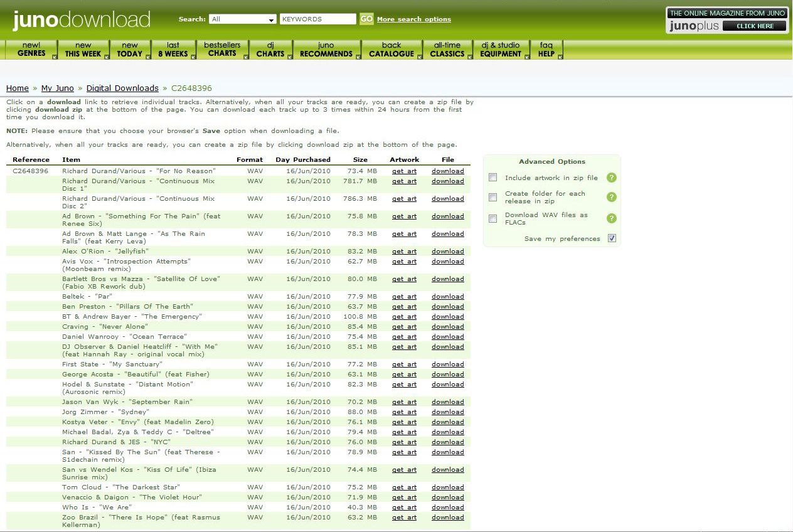Open the new Genres menu

(x=31, y=50)
